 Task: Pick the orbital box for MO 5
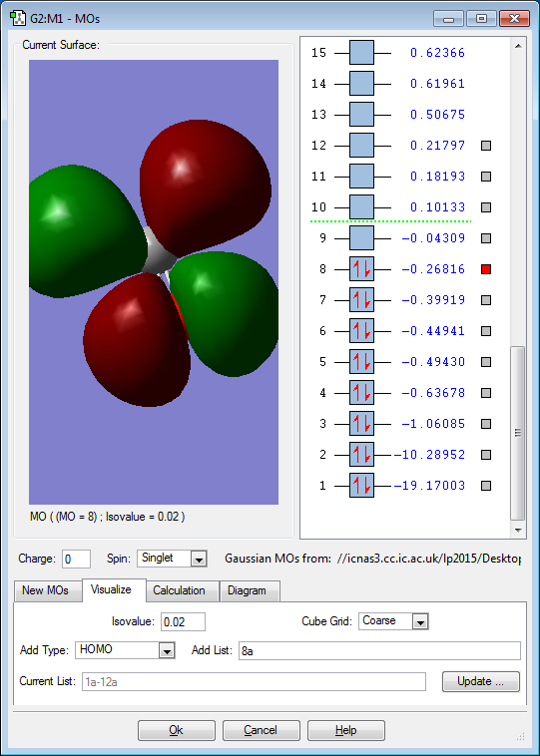pos(361,362)
